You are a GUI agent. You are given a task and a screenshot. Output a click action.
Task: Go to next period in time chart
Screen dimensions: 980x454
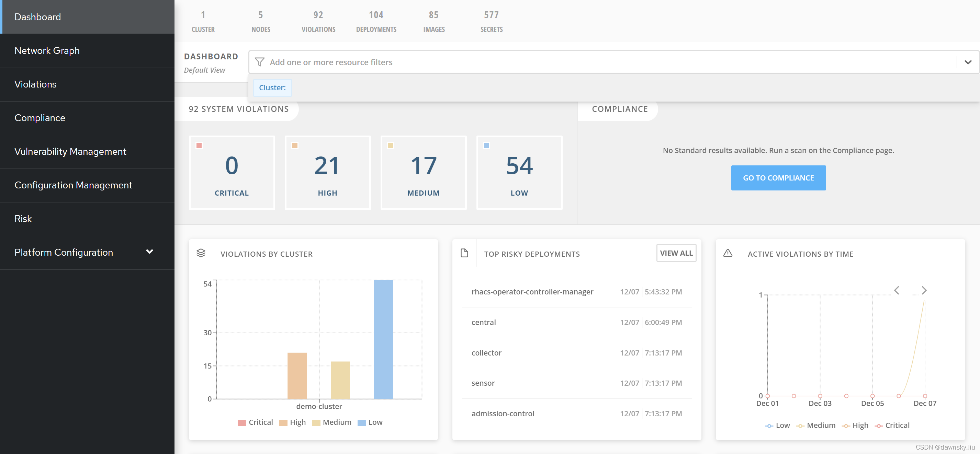pos(924,290)
